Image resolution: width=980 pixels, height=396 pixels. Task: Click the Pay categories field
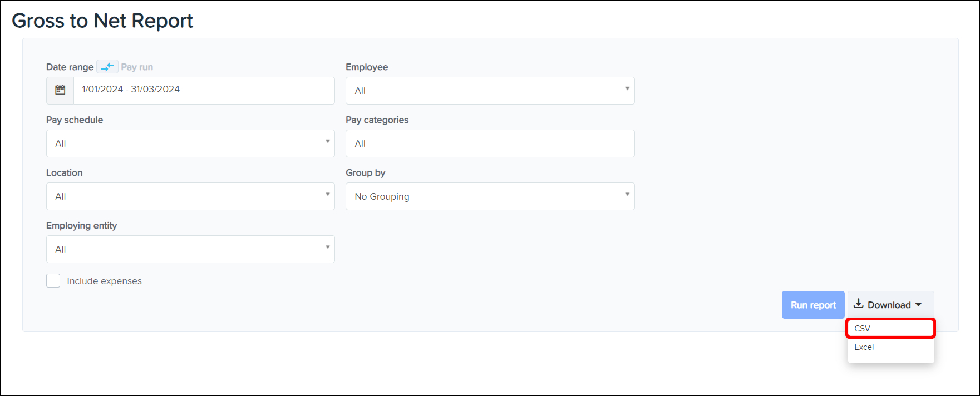click(x=490, y=143)
